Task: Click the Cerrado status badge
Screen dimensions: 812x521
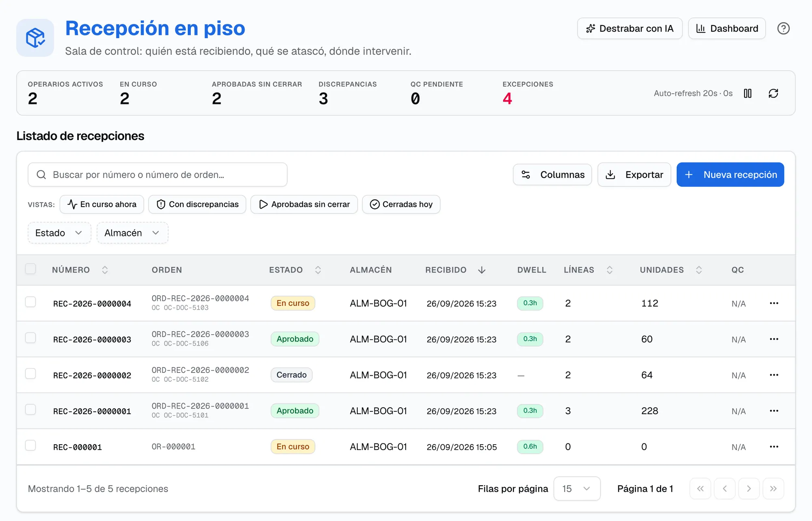Action: coord(292,375)
